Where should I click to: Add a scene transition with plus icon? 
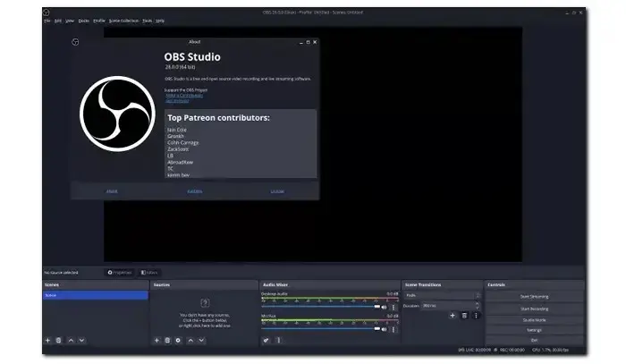(453, 315)
